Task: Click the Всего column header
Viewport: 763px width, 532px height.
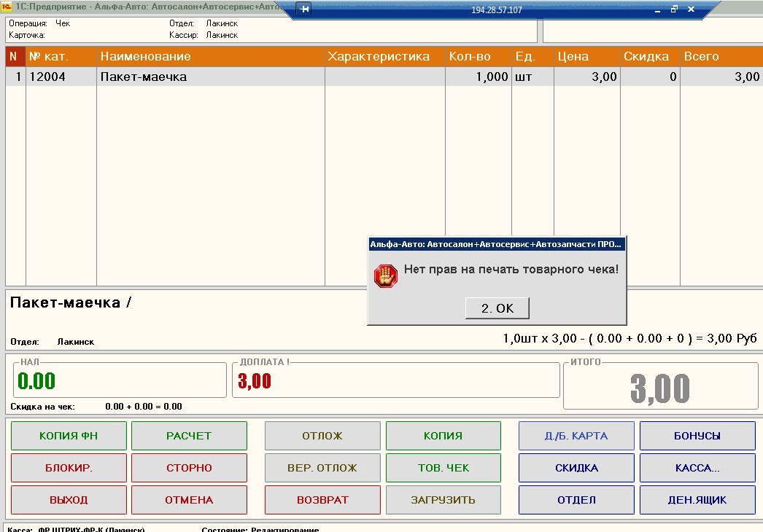Action: click(721, 56)
